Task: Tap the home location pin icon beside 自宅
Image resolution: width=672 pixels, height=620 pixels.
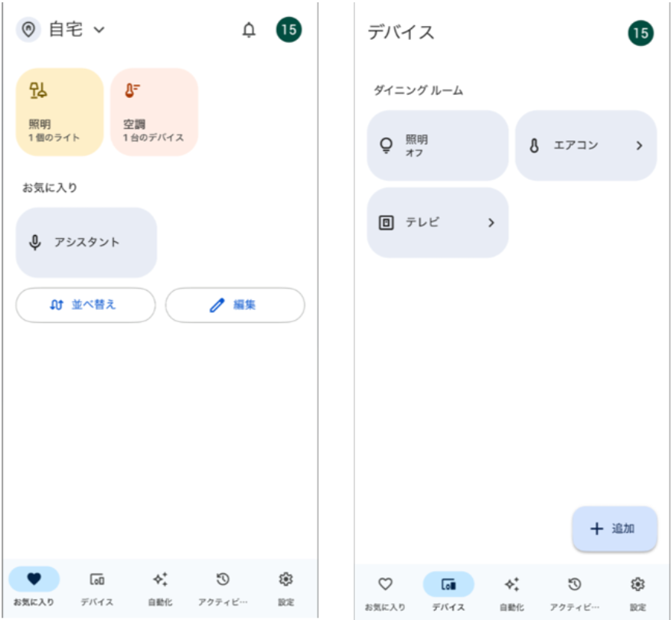Action: [28, 30]
